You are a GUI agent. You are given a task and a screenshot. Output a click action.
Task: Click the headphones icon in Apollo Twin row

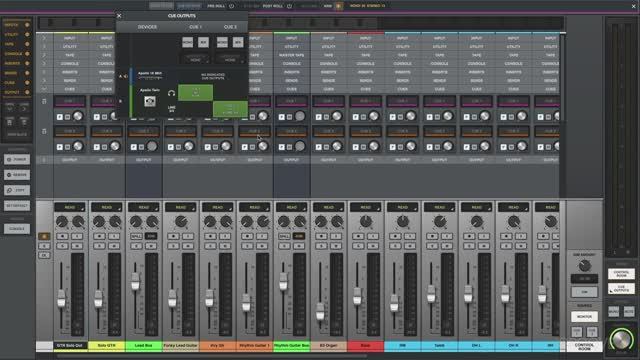click(x=171, y=93)
